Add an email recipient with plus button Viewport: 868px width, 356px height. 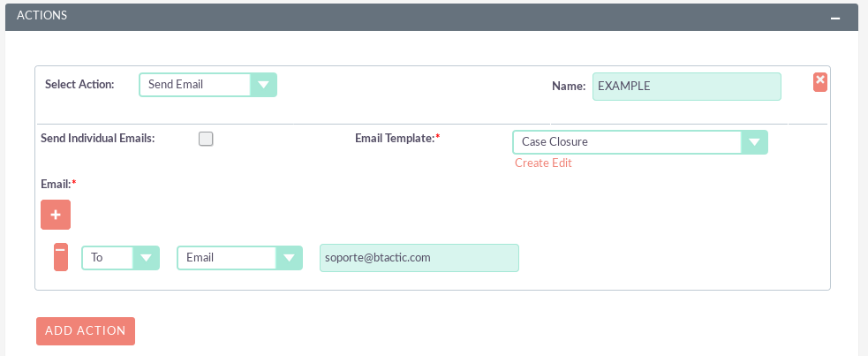point(56,215)
